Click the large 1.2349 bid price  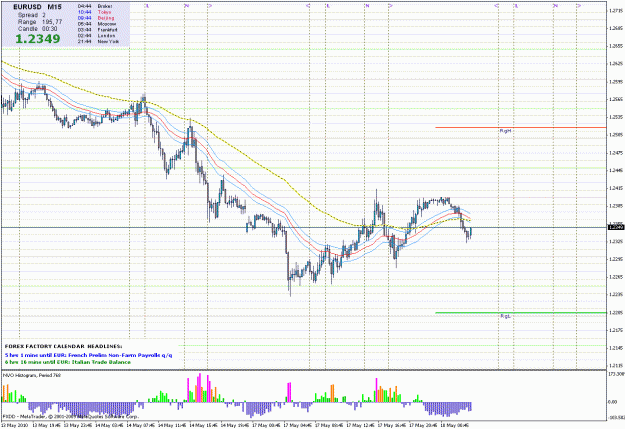pos(38,39)
